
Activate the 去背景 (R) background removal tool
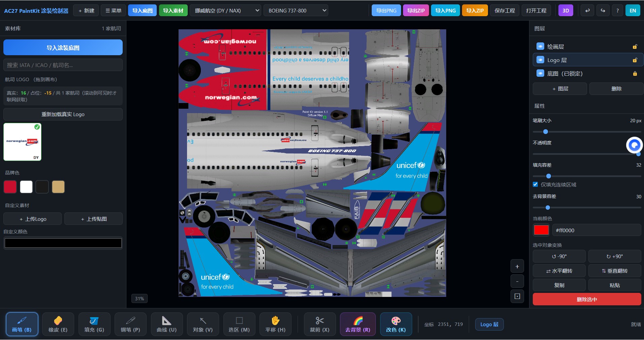click(358, 324)
